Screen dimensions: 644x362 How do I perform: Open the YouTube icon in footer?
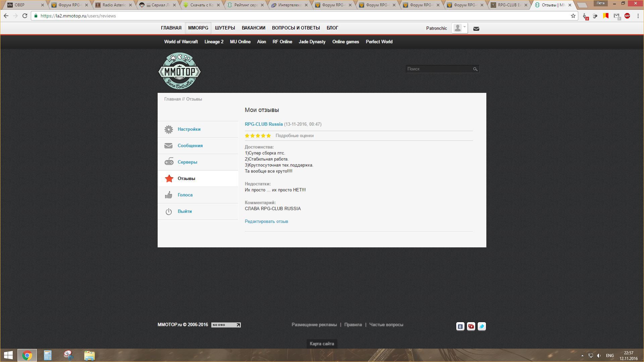pyautogui.click(x=471, y=326)
